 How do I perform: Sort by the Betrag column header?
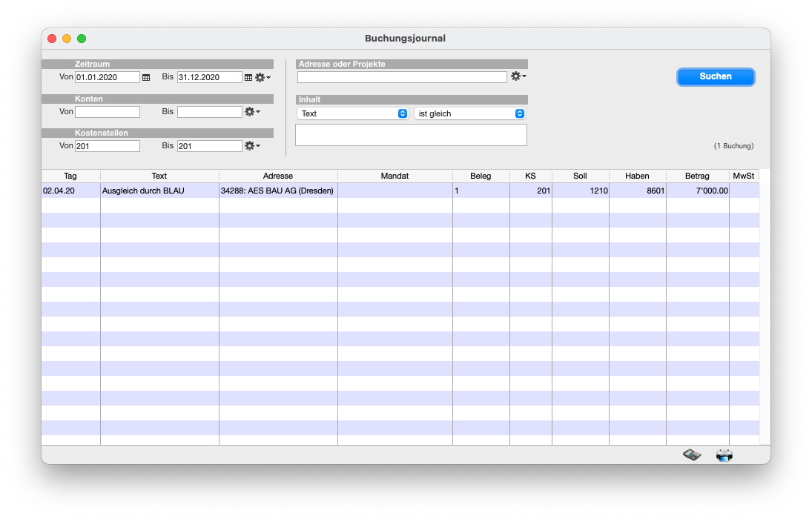(698, 176)
